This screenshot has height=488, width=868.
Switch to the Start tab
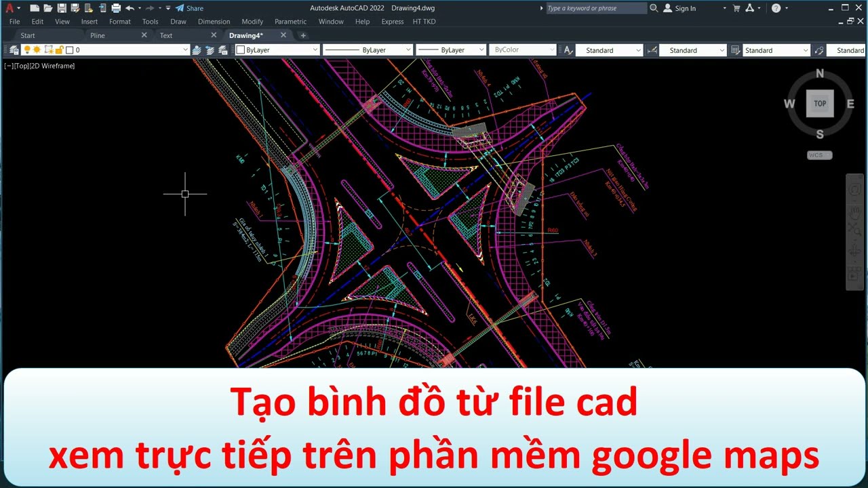28,35
